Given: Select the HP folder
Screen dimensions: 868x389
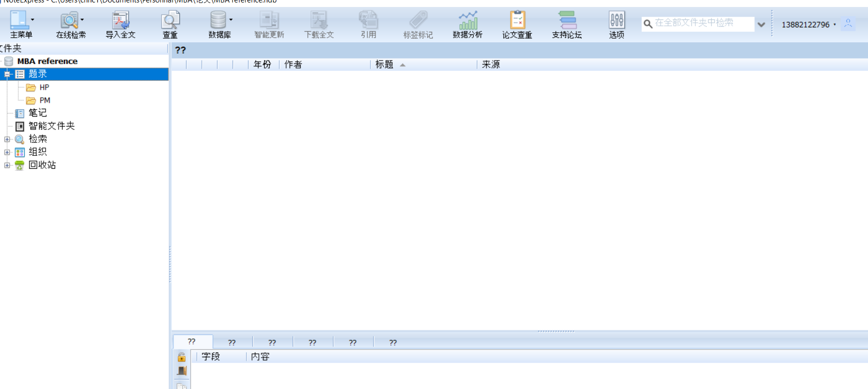Looking at the screenshot, I should coord(44,87).
